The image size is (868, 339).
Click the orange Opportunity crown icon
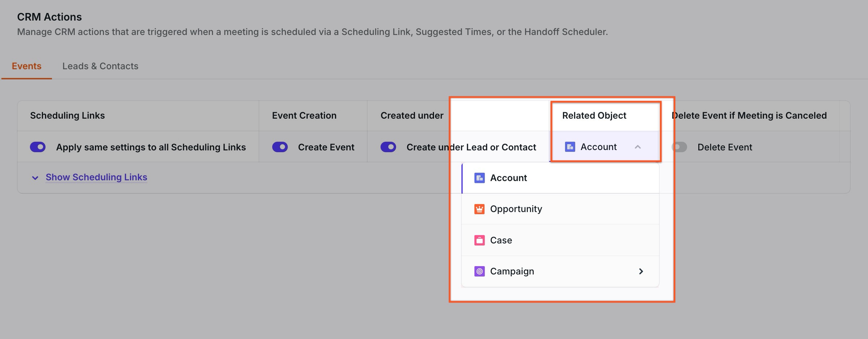(x=479, y=209)
